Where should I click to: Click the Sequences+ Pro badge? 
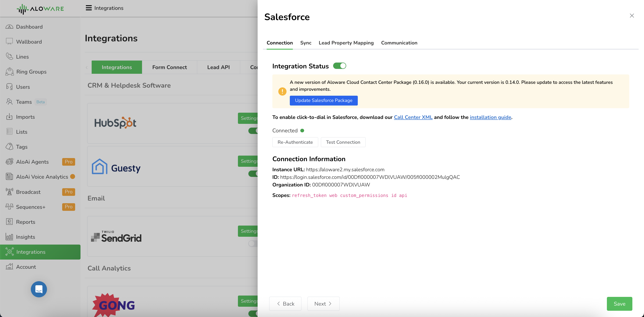68,207
